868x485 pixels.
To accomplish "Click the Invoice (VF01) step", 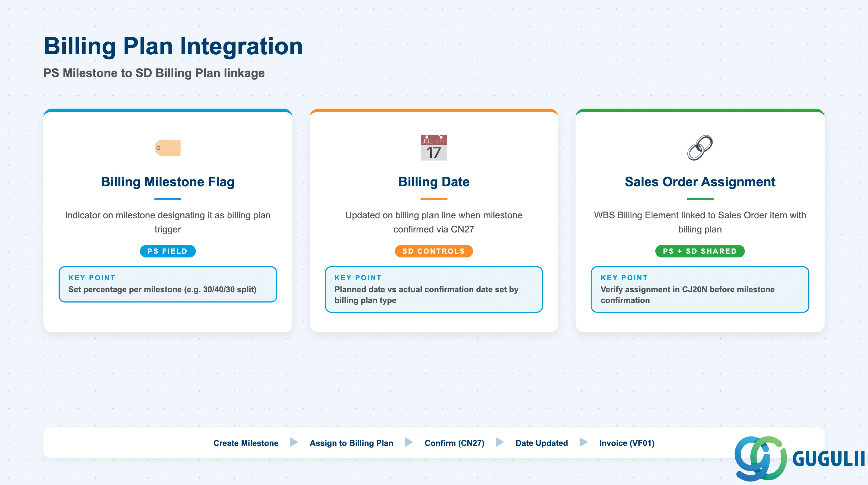I will point(627,443).
